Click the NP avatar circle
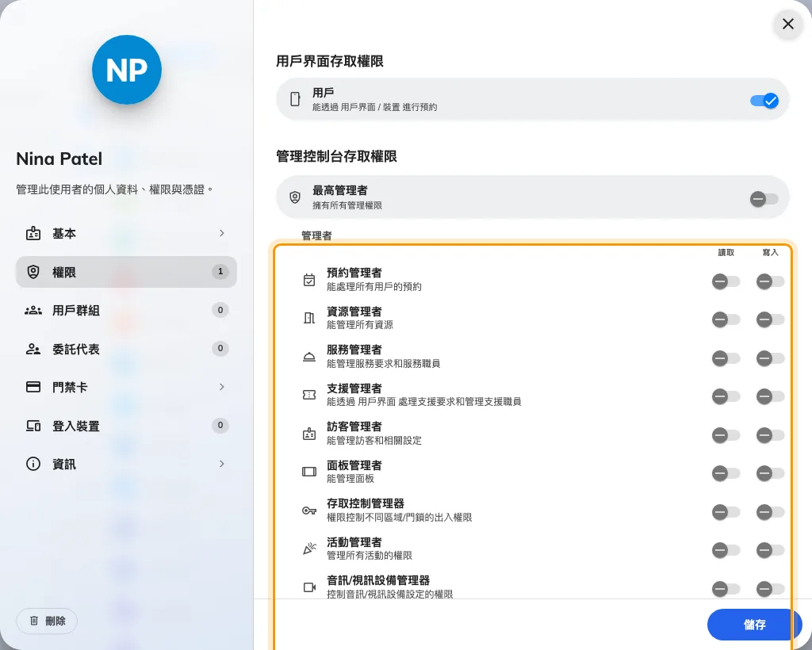Viewport: 812px width, 650px height. coord(127,69)
